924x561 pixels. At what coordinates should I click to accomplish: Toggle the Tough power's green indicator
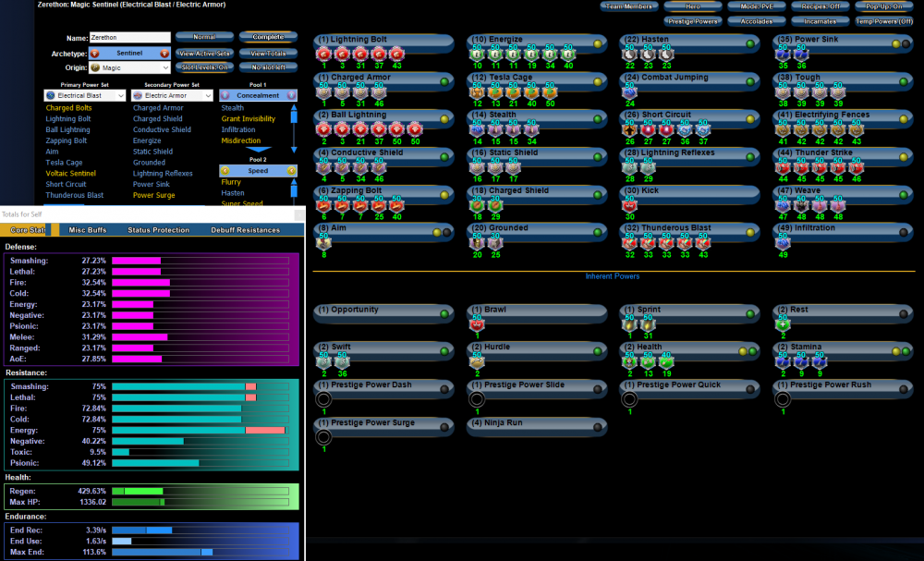point(903,81)
